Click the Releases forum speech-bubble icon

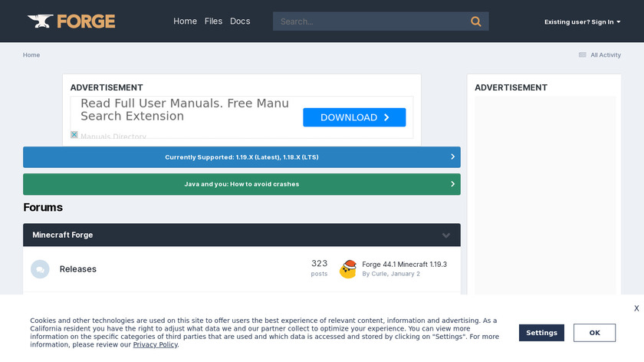pos(40,269)
